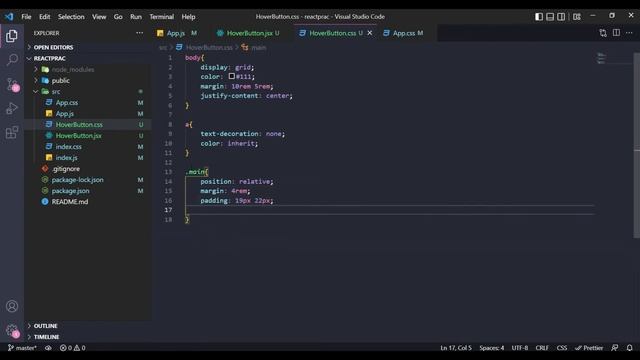The height and width of the screenshot is (360, 640).
Task: Click the minimap code preview
Action: (601, 59)
